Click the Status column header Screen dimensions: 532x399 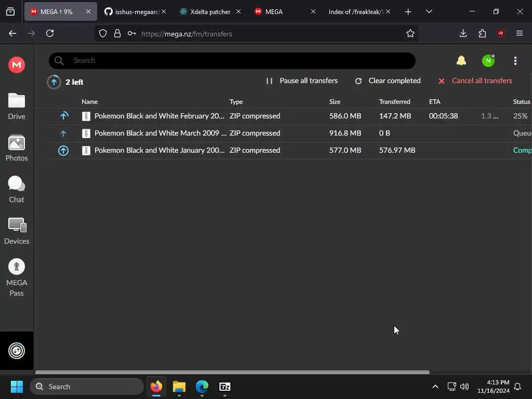(522, 101)
